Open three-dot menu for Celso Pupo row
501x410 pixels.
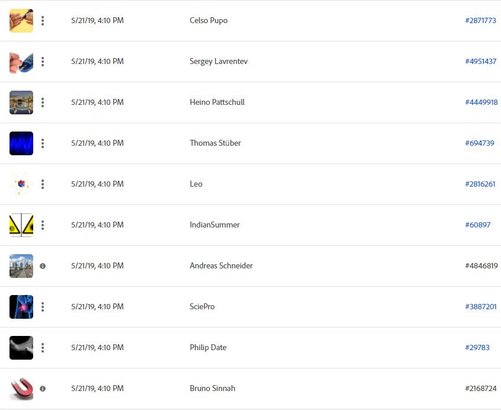pos(43,21)
